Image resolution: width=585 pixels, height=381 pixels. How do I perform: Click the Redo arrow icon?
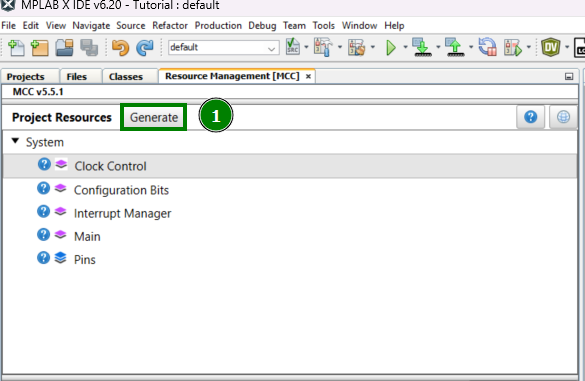point(145,48)
